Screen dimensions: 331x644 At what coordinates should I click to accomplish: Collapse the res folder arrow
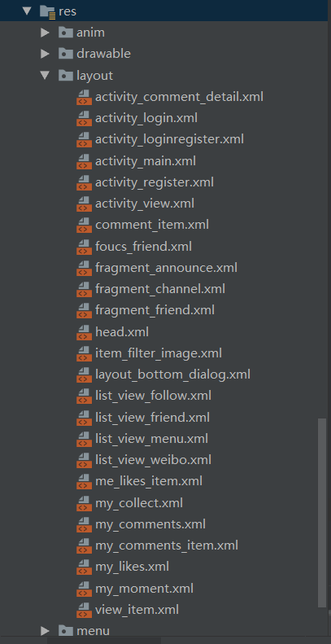tap(27, 11)
